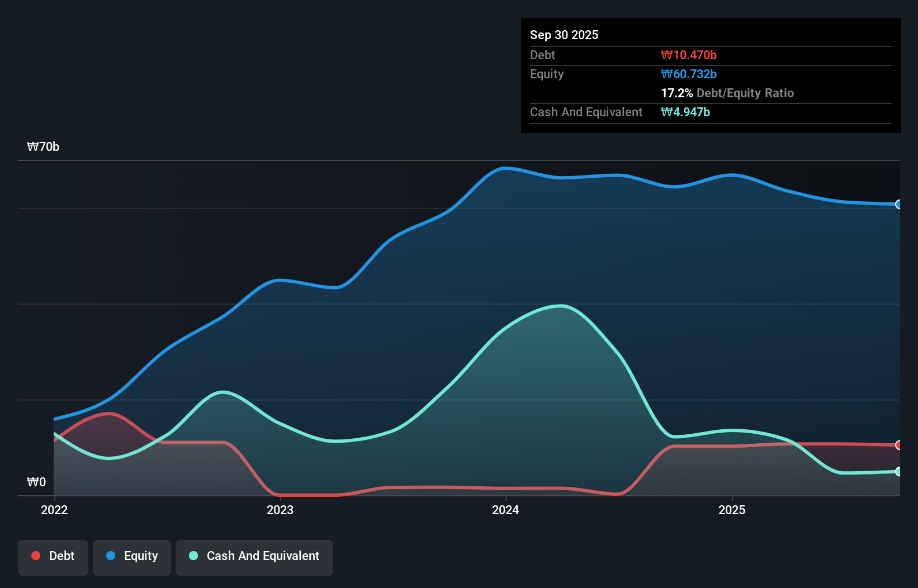Select the 2024 axis label
Image resolution: width=918 pixels, height=588 pixels.
pyautogui.click(x=505, y=510)
